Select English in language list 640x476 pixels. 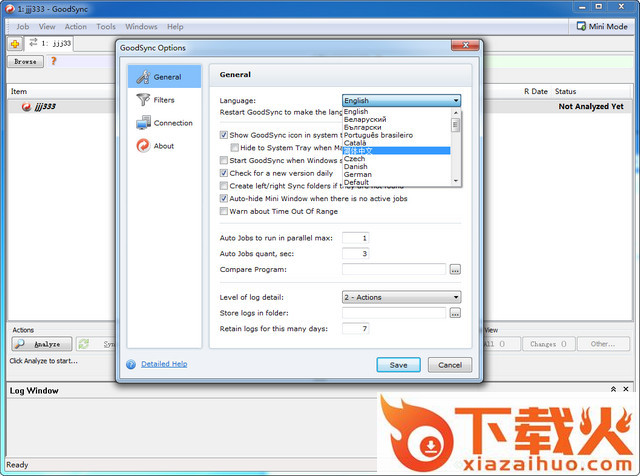pyautogui.click(x=396, y=111)
